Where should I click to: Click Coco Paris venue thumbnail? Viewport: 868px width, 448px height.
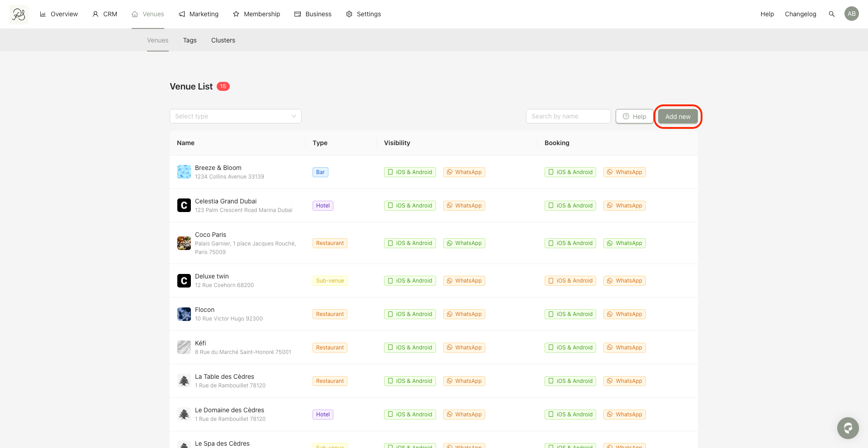[x=184, y=243]
